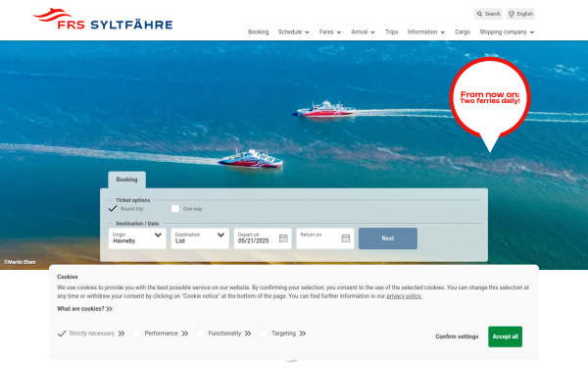Screen dimensions: 588x368
Task: Click the 'Fares' menu label
Action: click(x=326, y=32)
